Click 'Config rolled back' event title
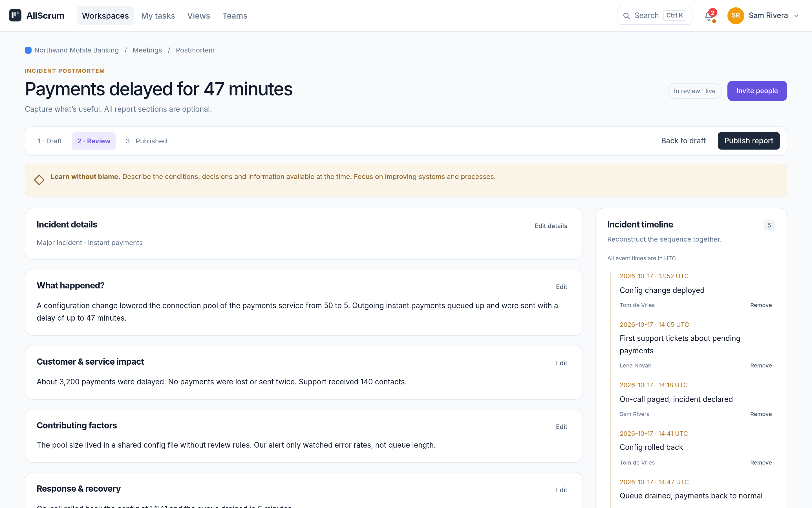This screenshot has width=812, height=508. (651, 448)
